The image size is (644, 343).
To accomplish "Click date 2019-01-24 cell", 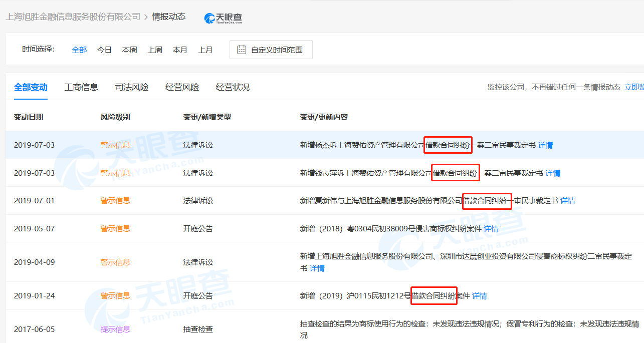I will (x=34, y=296).
